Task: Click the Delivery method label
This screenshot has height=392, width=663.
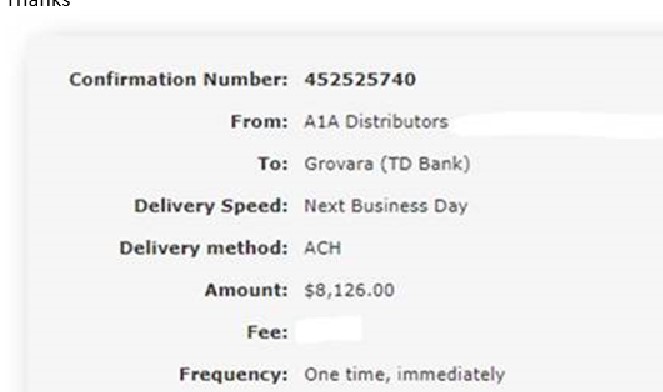Action: 203,248
